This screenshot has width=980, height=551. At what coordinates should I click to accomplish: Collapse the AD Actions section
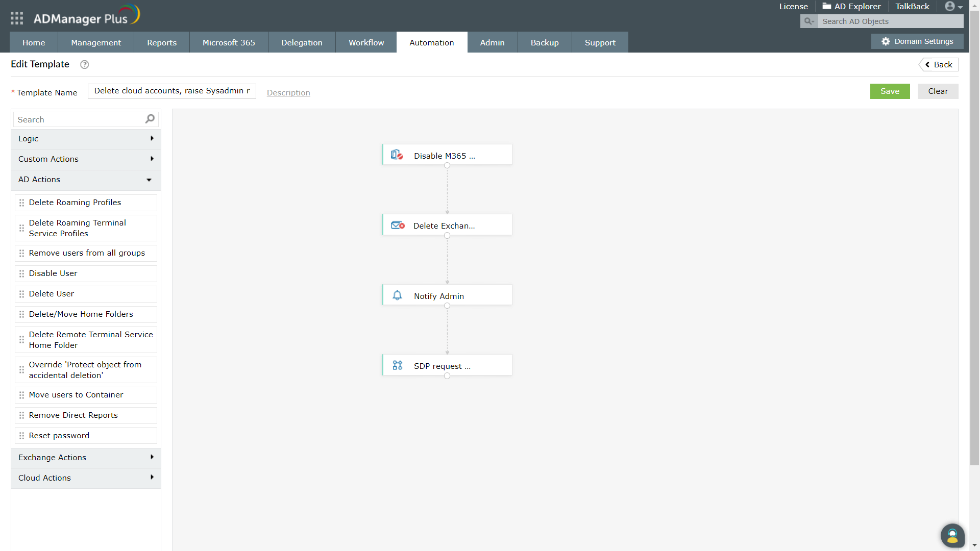click(86, 180)
